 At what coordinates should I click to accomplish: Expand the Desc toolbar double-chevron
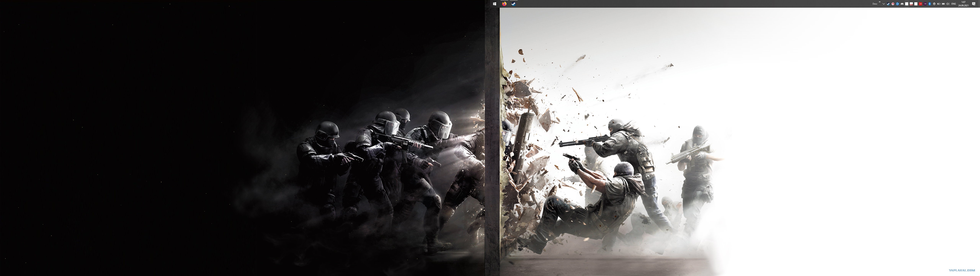[x=880, y=2]
